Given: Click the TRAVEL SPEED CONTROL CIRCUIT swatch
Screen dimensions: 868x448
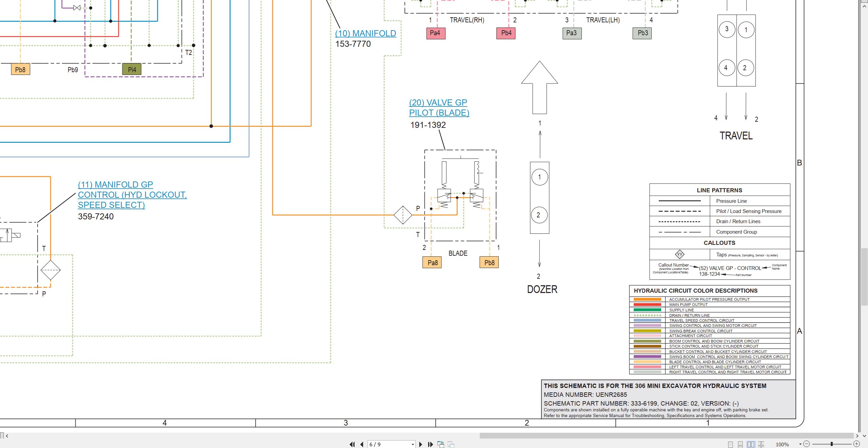Looking at the screenshot, I should click(647, 320).
